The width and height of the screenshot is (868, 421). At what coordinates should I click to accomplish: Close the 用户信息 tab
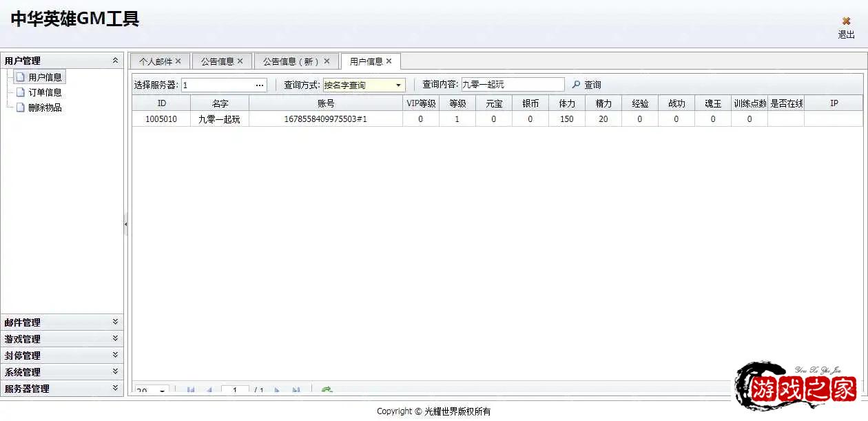pyautogui.click(x=389, y=61)
